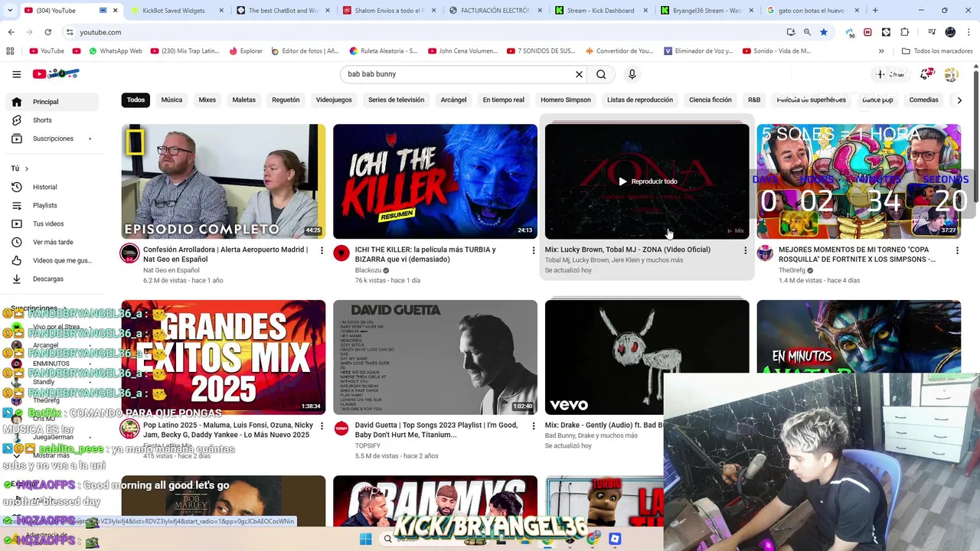The image size is (980, 551).
Task: Open the YouTube hamburger guide menu
Action: 16,74
